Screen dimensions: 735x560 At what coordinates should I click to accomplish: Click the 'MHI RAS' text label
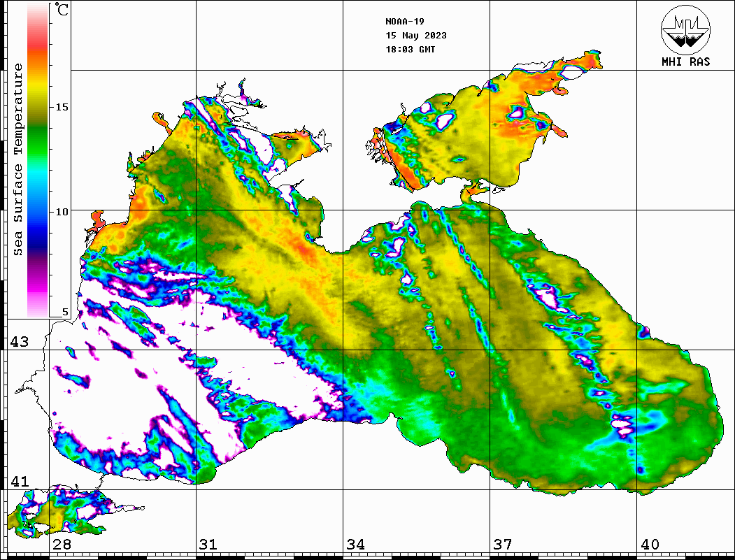[x=686, y=62]
